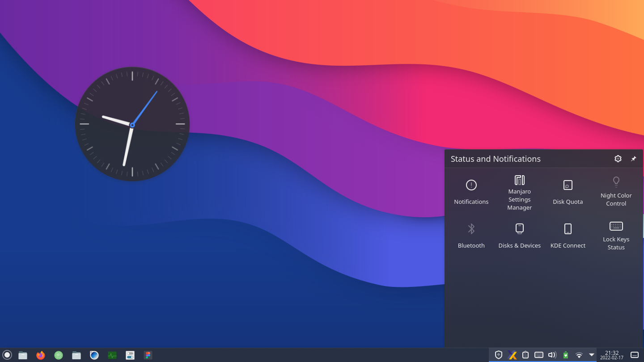
Task: Open the Wi-Fi networks tray icon
Action: click(x=579, y=355)
